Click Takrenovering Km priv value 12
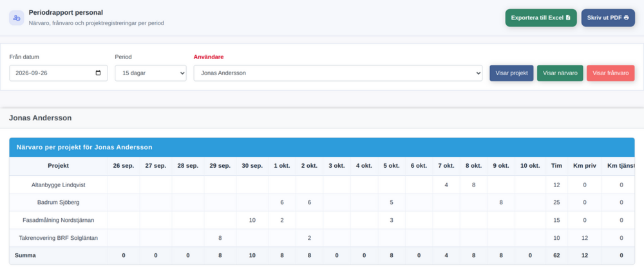The image size is (644, 272). (x=585, y=237)
